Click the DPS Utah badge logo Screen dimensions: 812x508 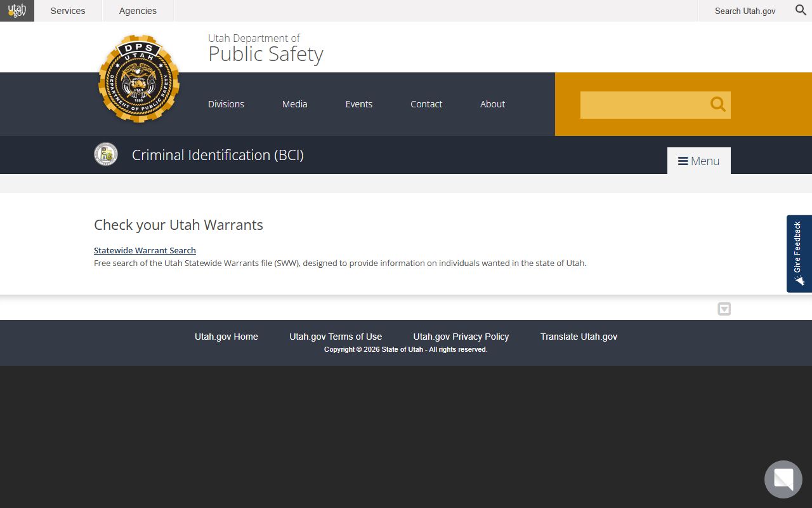139,79
